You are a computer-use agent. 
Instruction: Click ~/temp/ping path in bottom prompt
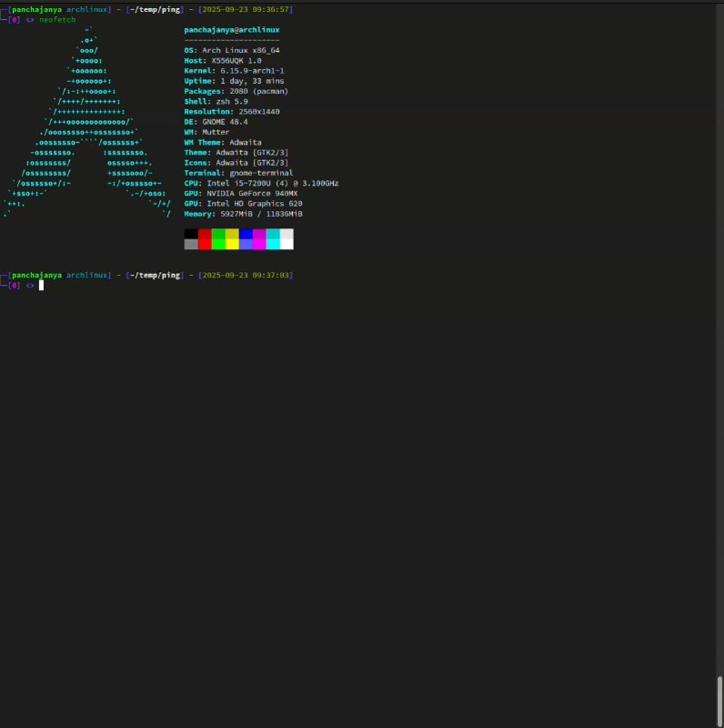pos(156,275)
